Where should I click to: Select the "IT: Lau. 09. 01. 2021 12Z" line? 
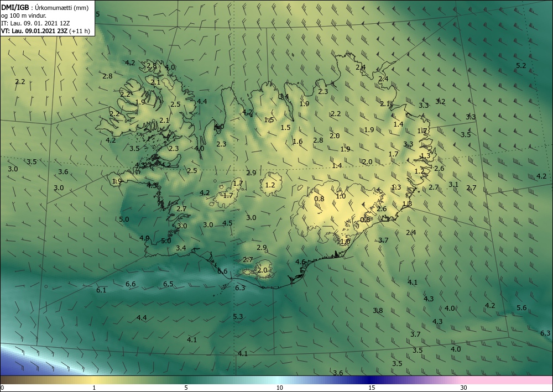[x=35, y=23]
